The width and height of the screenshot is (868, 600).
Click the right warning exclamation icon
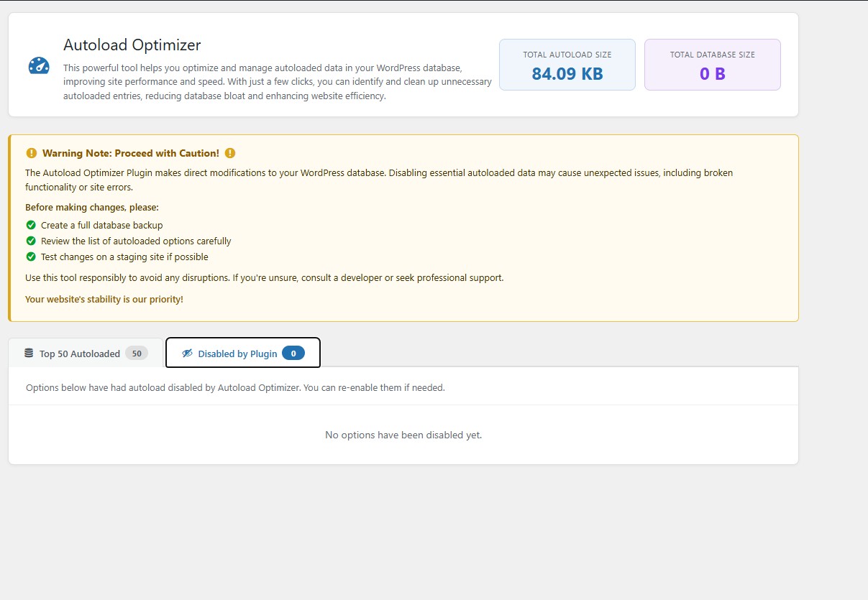230,153
